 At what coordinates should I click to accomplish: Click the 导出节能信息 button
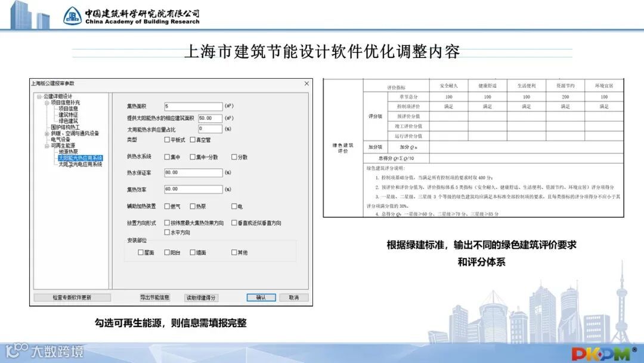click(x=155, y=297)
